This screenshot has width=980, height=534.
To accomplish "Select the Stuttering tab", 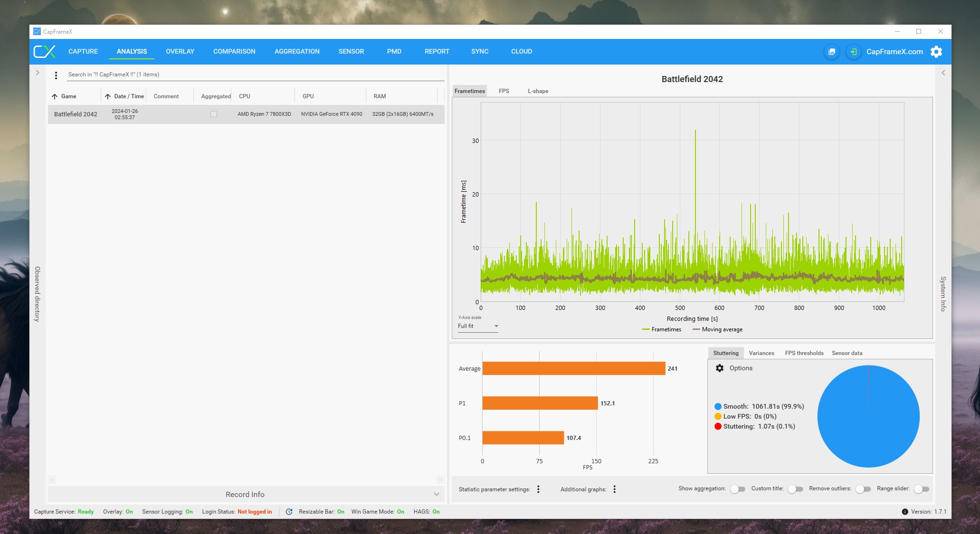I will pyautogui.click(x=726, y=353).
